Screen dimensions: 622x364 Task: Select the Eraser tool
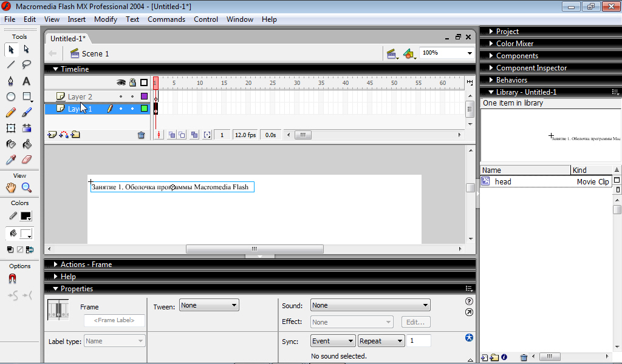27,160
